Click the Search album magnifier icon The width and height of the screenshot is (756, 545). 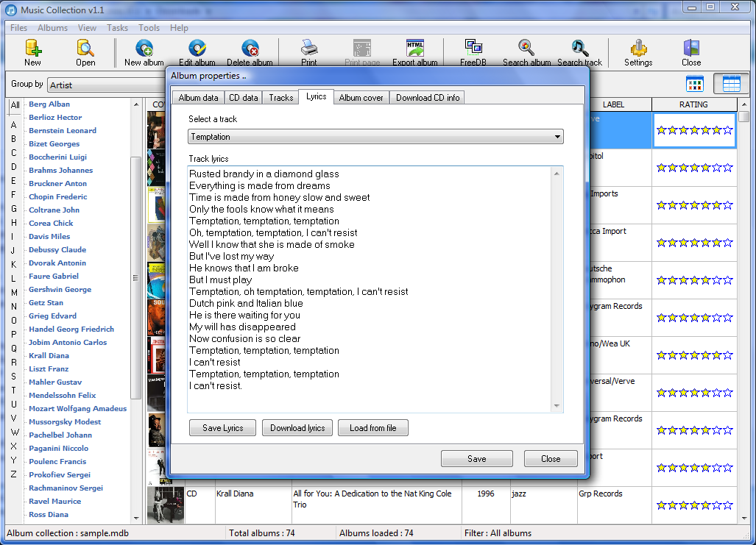pos(526,52)
